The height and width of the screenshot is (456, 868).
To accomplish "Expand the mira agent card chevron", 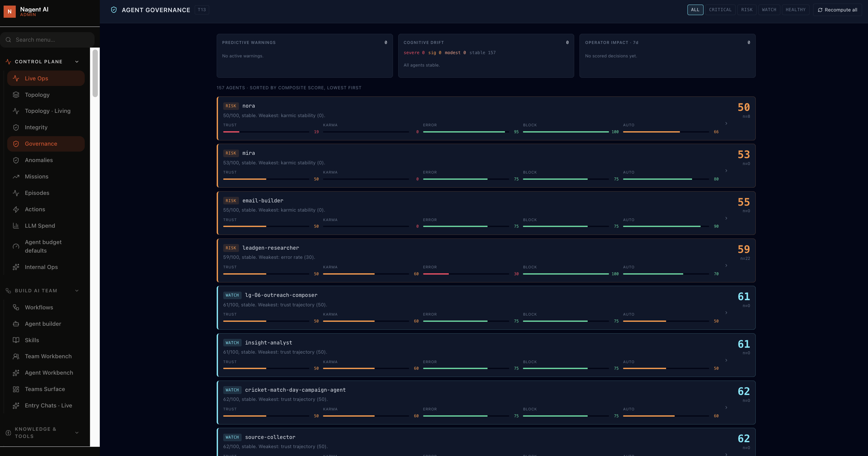I will [x=726, y=171].
